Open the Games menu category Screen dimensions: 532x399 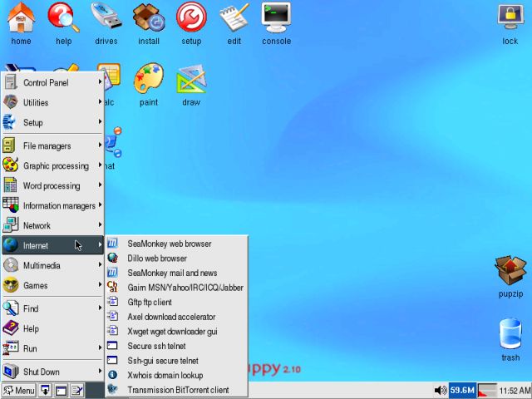coord(52,286)
